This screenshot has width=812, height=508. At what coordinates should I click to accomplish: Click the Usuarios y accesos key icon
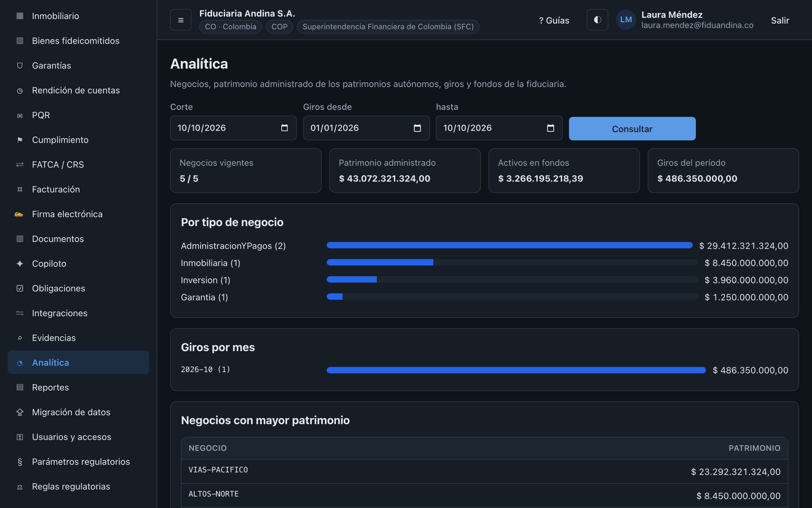pos(20,437)
